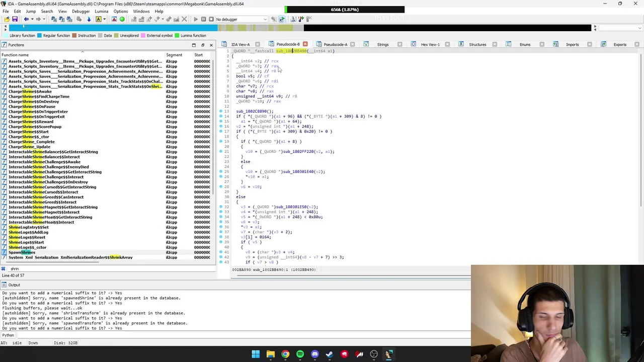Click the green circle toolbar icon
Screen dimensions: 644x362
[122, 19]
